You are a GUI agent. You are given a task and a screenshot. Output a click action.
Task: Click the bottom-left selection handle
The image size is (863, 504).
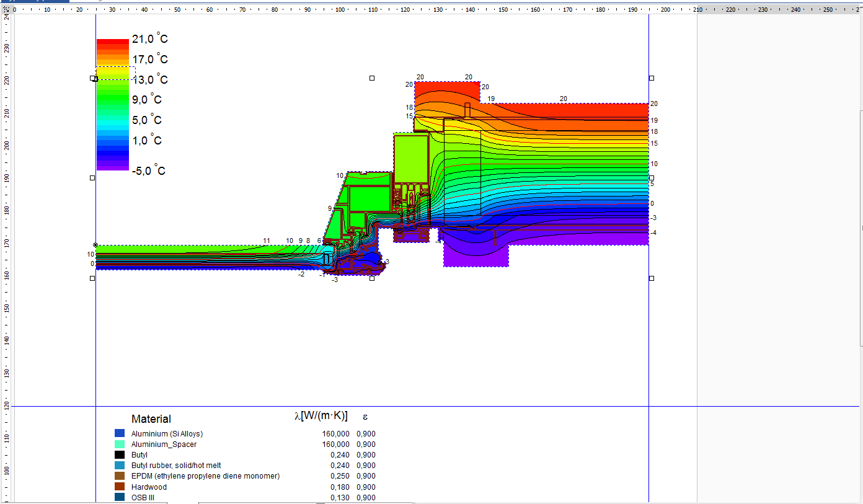(x=93, y=278)
